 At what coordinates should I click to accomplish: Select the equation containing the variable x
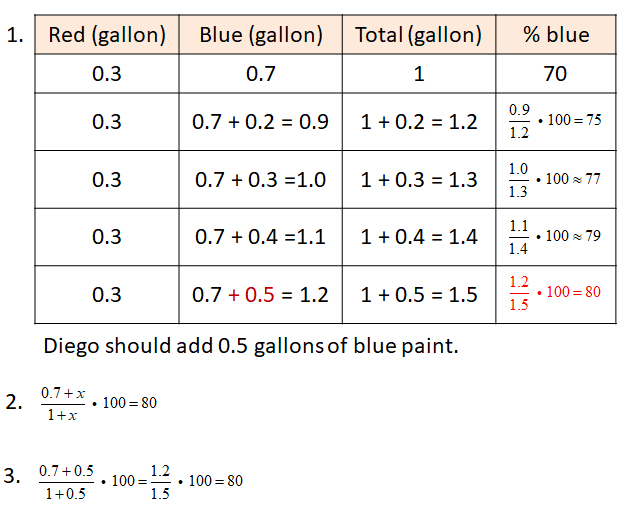click(97, 403)
